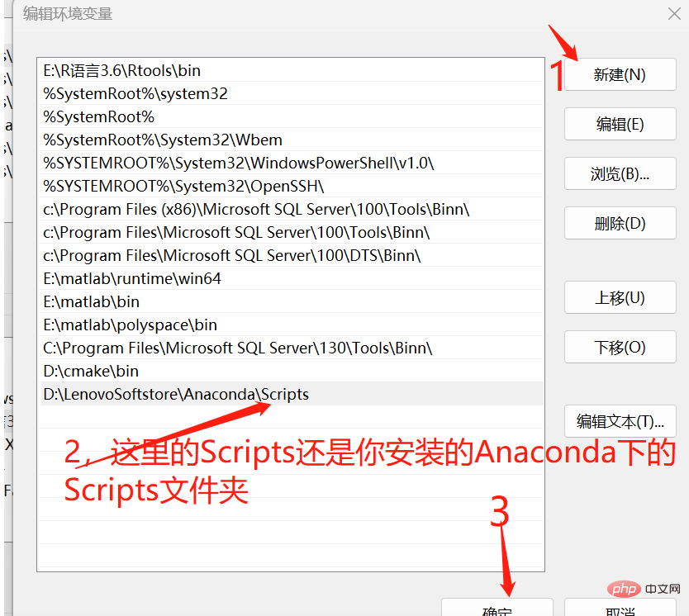Select the plain %SystemRoot% entry
Screen dimensions: 689x616
pyautogui.click(x=291, y=116)
